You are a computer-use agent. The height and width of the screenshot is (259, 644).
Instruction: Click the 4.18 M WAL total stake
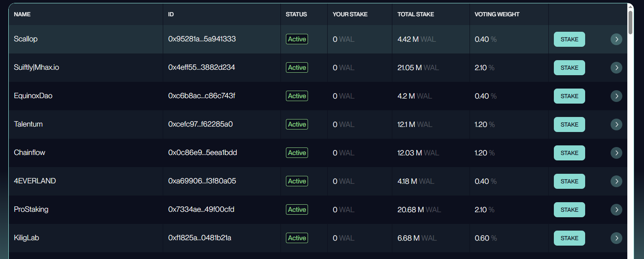click(x=416, y=181)
